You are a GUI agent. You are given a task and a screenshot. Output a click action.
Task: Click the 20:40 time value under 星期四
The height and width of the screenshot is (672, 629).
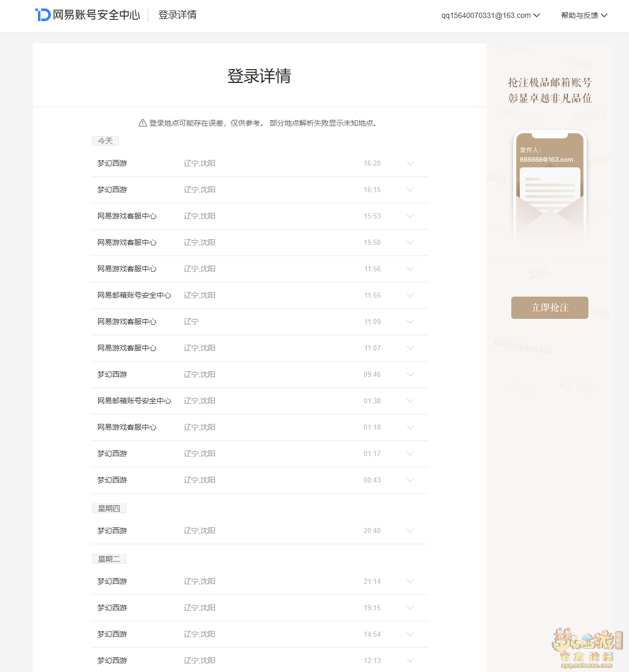pos(372,531)
